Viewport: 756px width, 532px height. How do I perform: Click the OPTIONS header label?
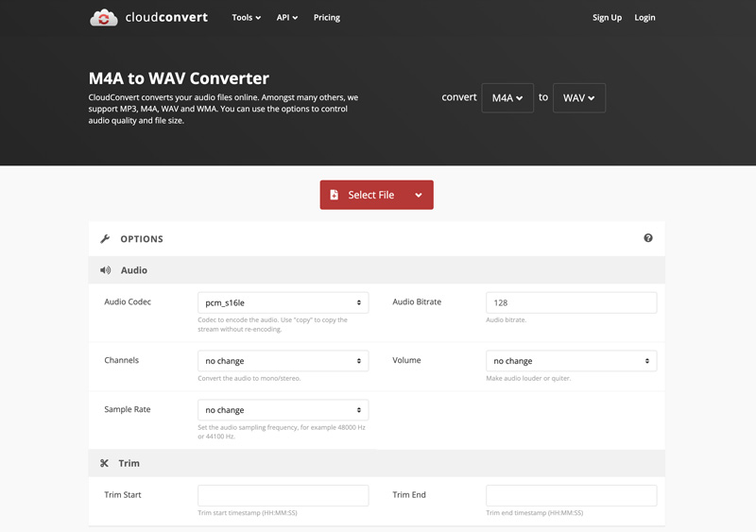point(142,239)
